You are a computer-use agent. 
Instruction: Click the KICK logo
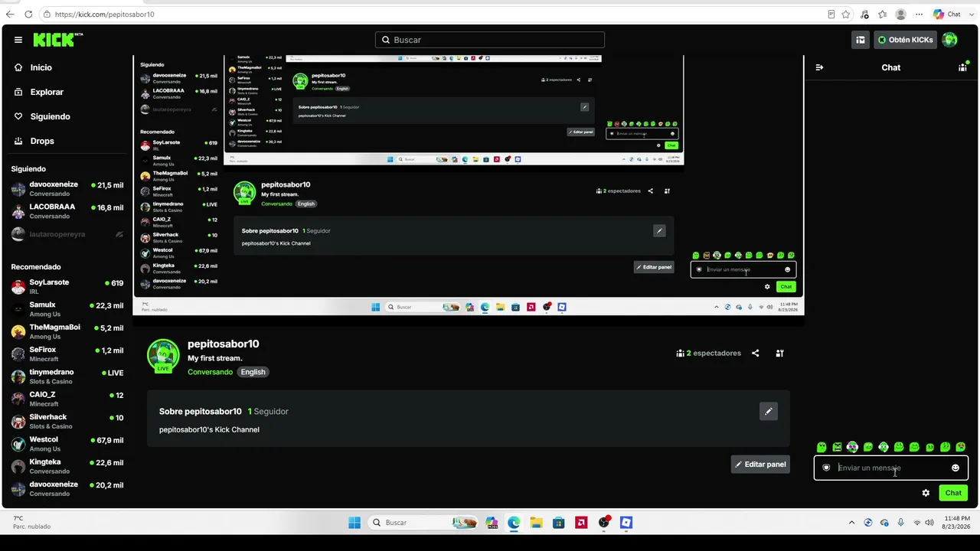tap(57, 40)
